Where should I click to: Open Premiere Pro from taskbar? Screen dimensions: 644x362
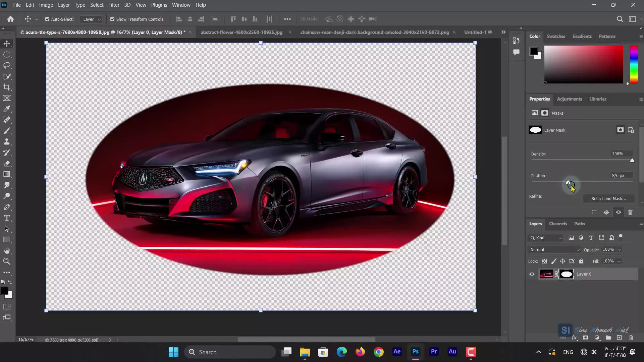(434, 352)
